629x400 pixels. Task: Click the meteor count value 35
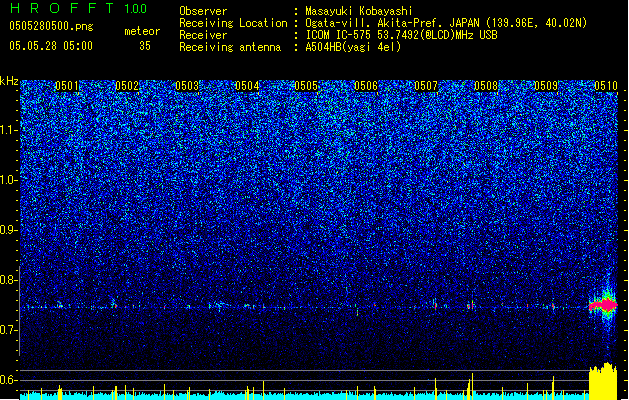[x=145, y=46]
